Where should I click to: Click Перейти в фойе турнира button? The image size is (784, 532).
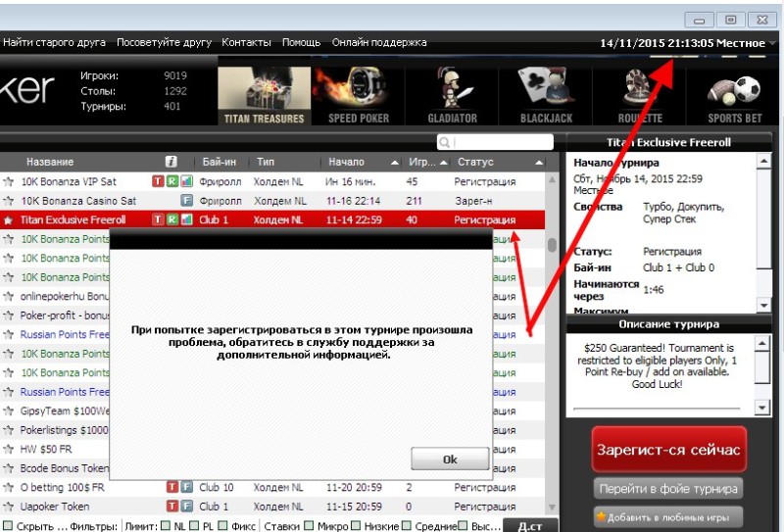click(668, 489)
